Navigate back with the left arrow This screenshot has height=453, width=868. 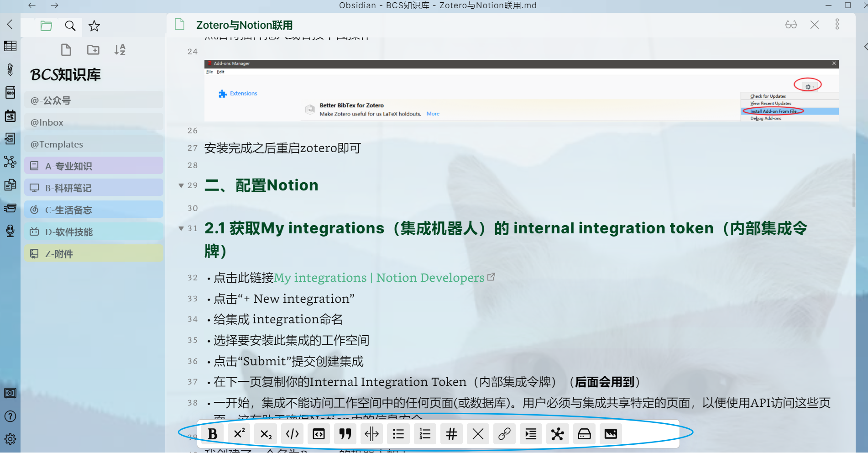click(x=31, y=5)
